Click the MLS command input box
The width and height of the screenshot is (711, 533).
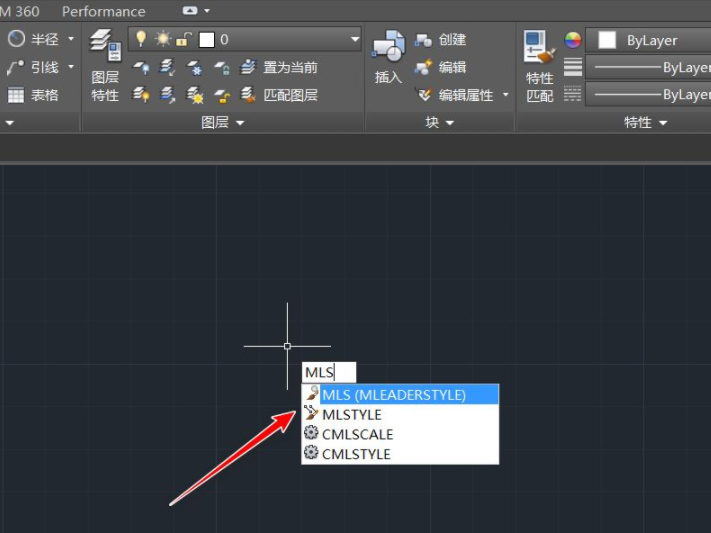pyautogui.click(x=330, y=373)
